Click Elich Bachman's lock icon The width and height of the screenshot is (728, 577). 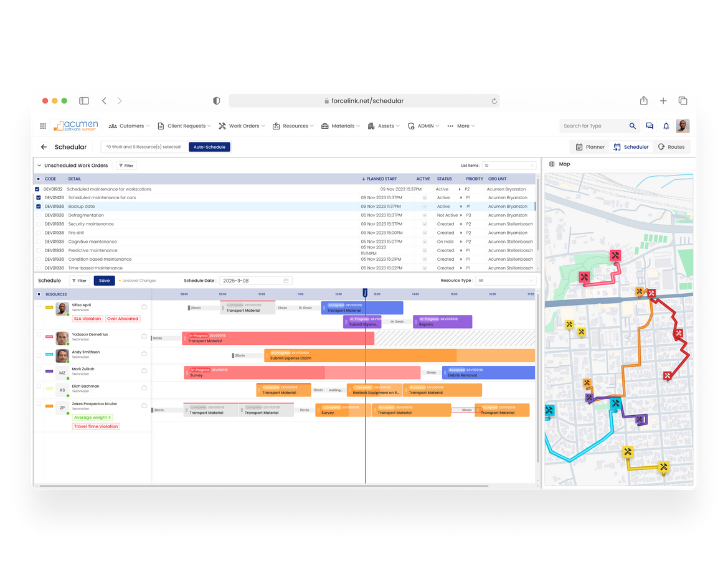click(144, 388)
